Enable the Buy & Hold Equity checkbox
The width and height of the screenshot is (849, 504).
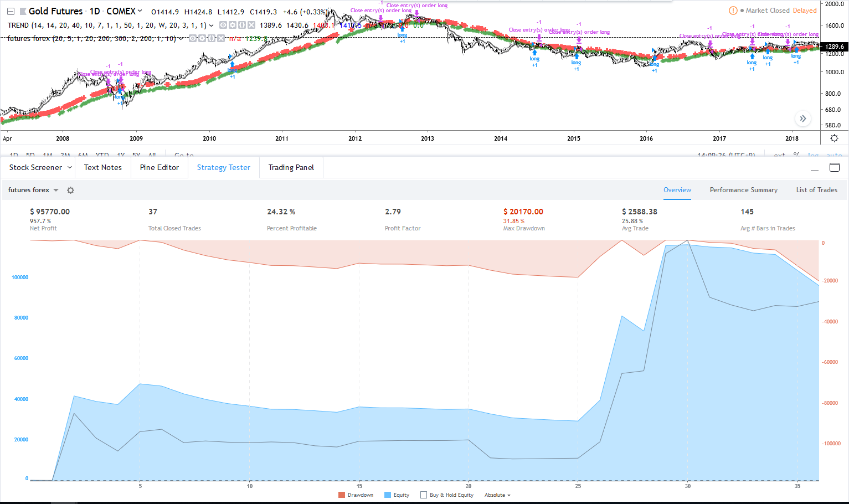pyautogui.click(x=424, y=495)
